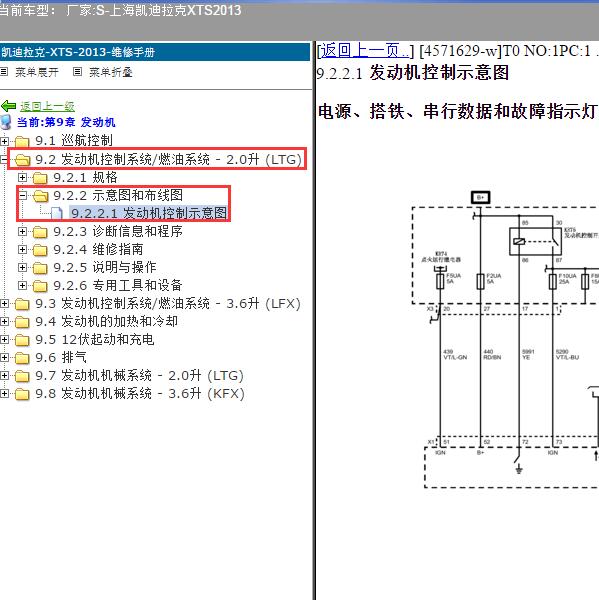Select 9.1 巡航控制 tree item
This screenshot has height=600, width=599.
(x=74, y=141)
